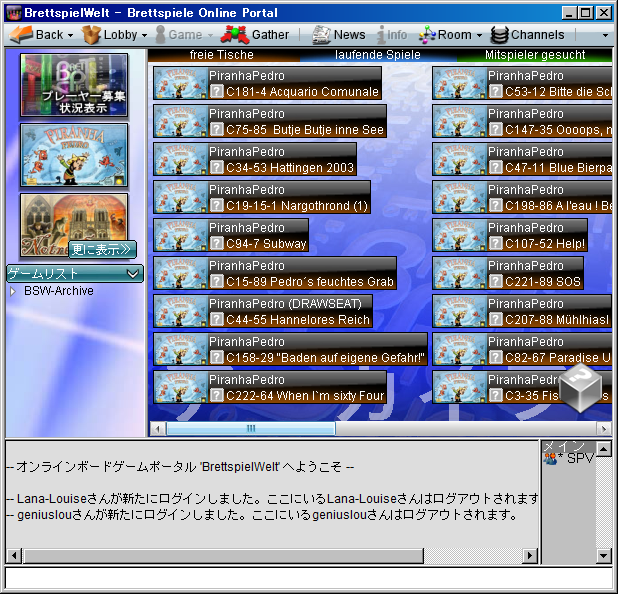
Task: Join table C198-86 A l'eau
Action: (522, 197)
